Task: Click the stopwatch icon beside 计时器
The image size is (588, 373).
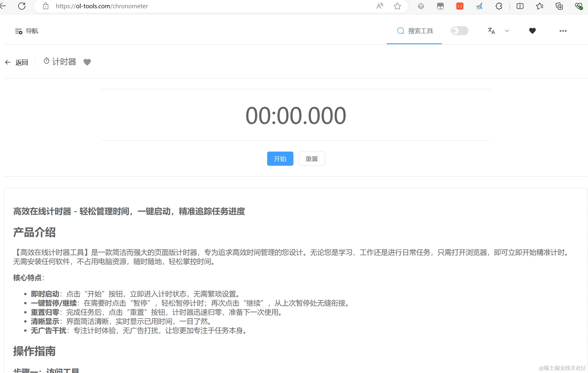Action: (47, 61)
